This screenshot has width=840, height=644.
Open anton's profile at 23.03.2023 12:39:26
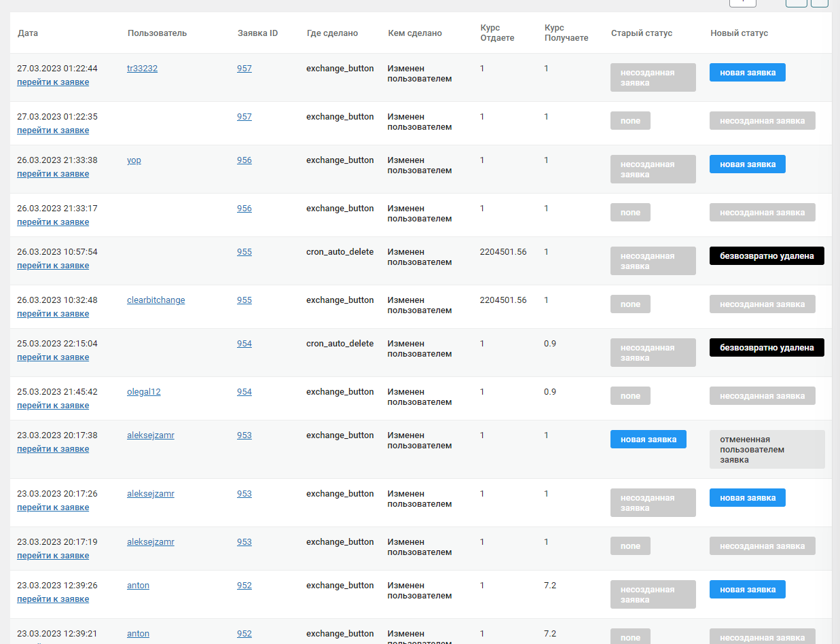coord(138,586)
